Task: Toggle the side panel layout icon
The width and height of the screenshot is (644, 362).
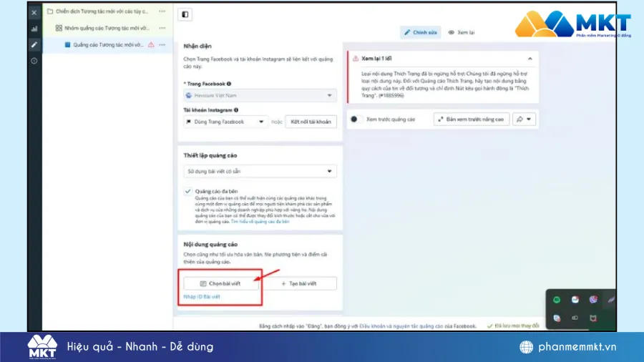Action: pos(185,14)
